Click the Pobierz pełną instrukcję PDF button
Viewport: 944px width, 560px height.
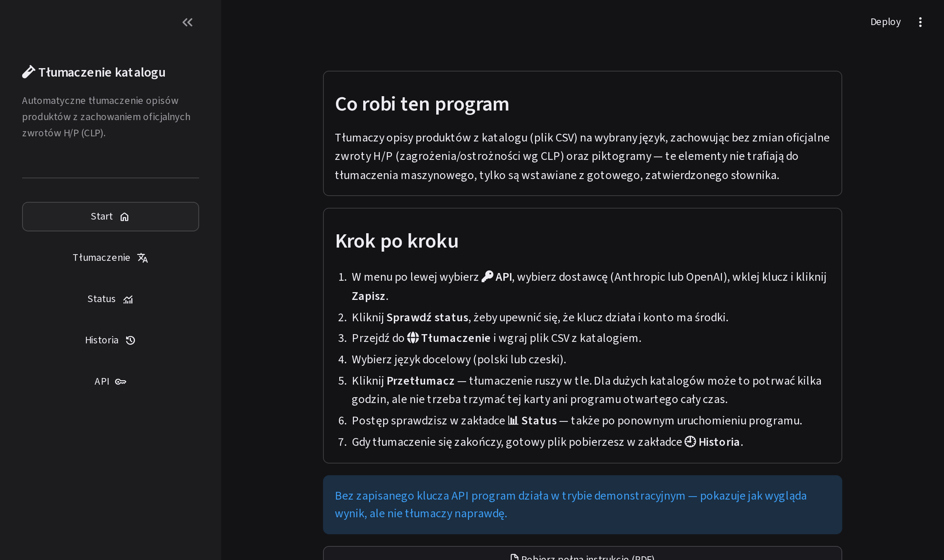coord(582,554)
